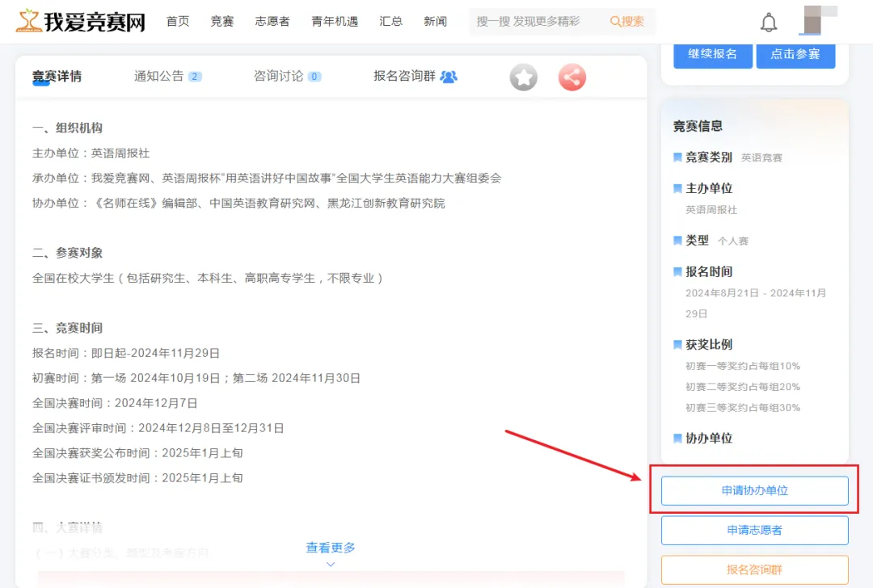Viewport: 873px width, 588px height.
Task: Click the 全国决赛评审时间 line
Action: pyautogui.click(x=158, y=428)
